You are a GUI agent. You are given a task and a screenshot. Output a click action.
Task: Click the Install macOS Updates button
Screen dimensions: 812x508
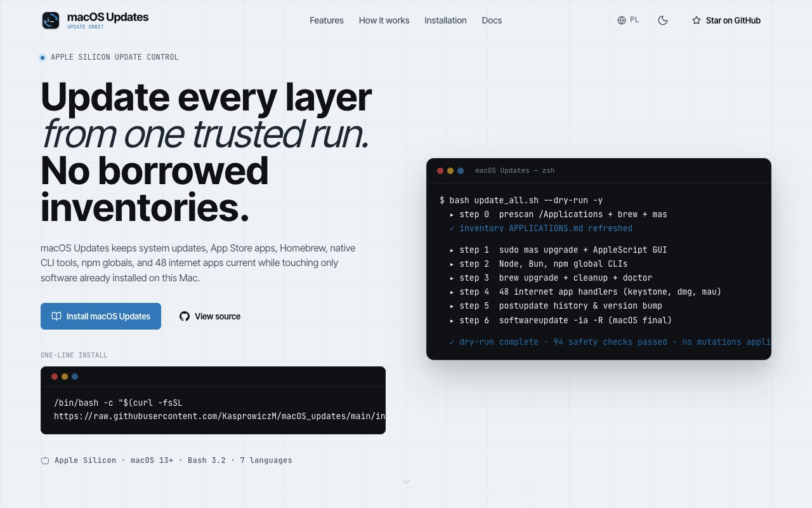101,316
